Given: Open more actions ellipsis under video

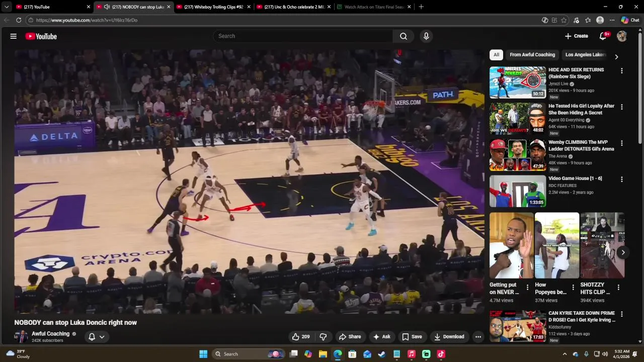Looking at the screenshot, I should pyautogui.click(x=478, y=337).
